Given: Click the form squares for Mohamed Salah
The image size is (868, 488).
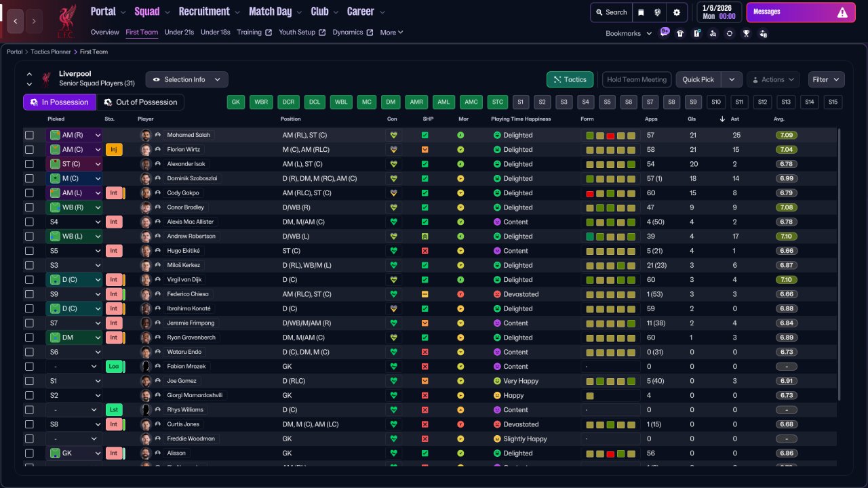Looking at the screenshot, I should click(x=611, y=136).
